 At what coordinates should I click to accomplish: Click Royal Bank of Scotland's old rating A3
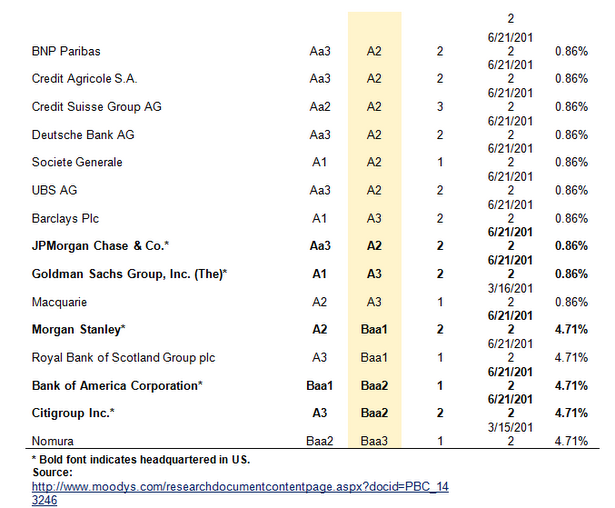click(320, 358)
